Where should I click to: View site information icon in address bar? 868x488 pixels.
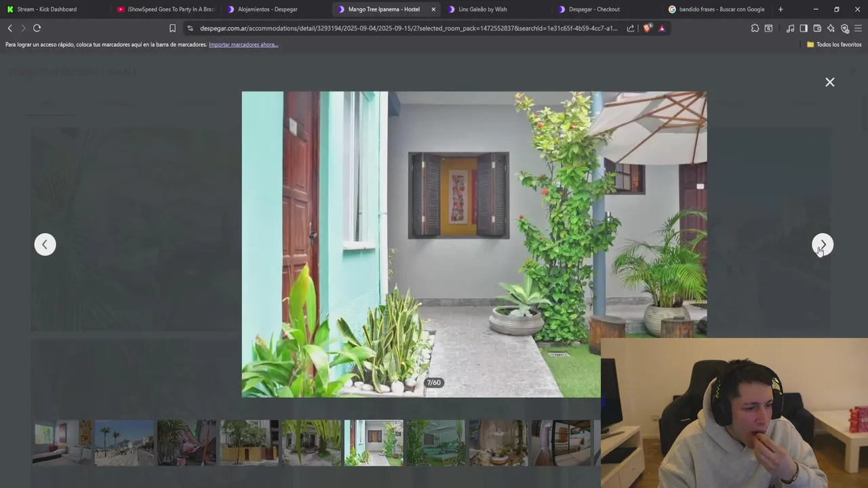[x=190, y=28]
